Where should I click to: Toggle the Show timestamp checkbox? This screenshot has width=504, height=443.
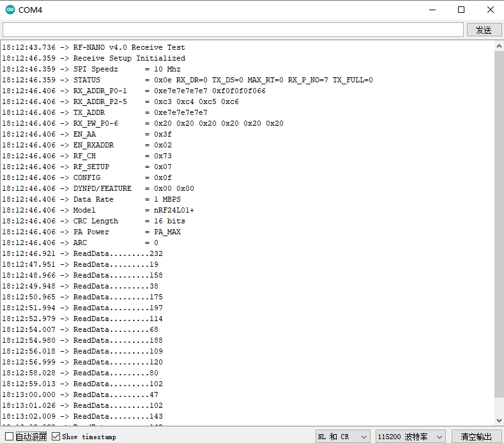[x=56, y=436]
